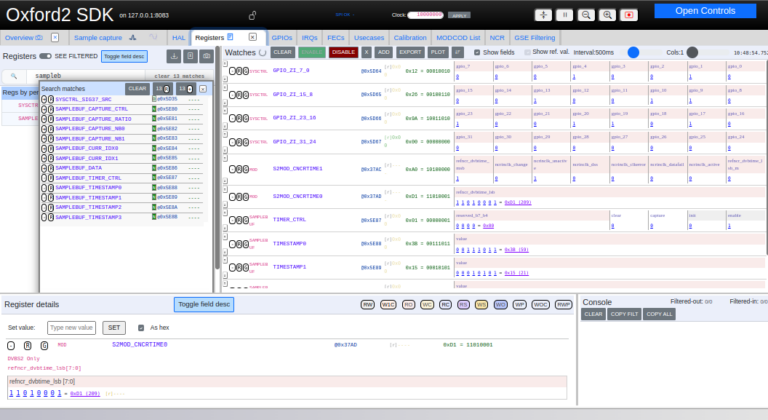Image resolution: width=768 pixels, height=420 pixels.
Task: Enable the Show ref. val. checkbox
Action: (x=526, y=51)
